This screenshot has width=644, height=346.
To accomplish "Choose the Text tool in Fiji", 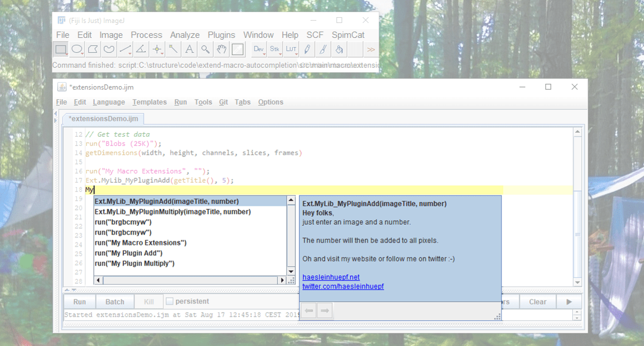I will tap(188, 49).
